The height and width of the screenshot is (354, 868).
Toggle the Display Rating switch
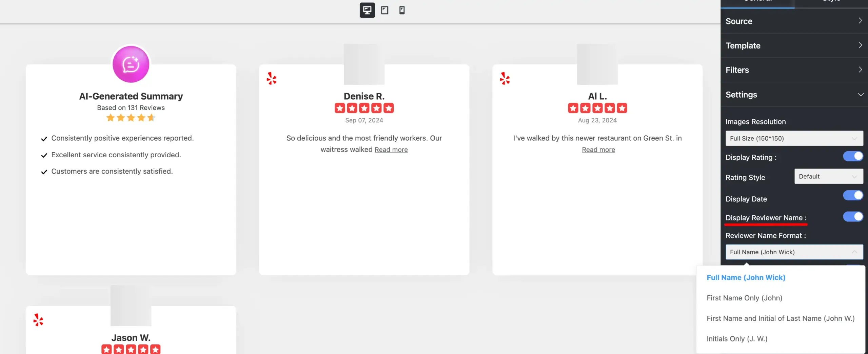point(853,156)
